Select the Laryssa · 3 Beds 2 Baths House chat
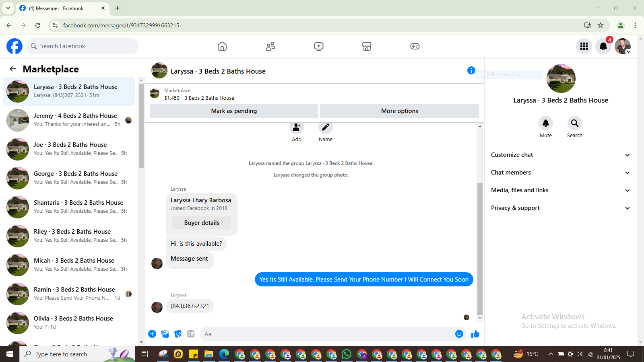Viewport: 644px width, 362px height. (x=69, y=91)
